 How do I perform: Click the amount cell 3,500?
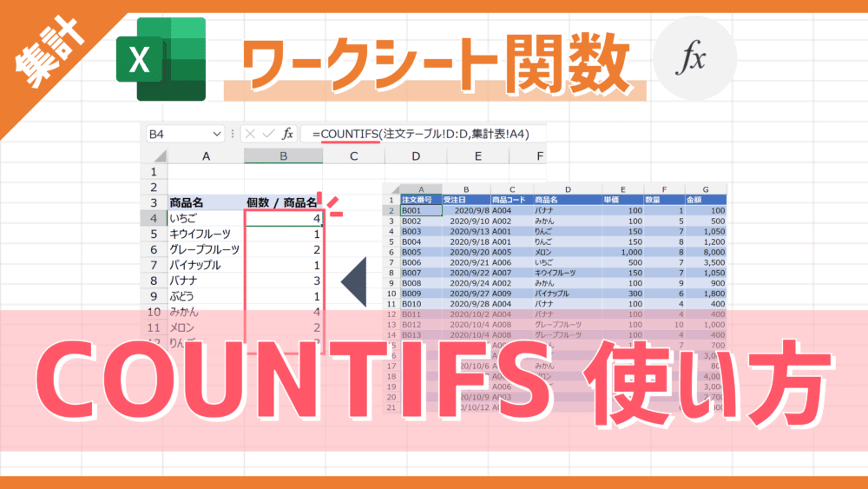705,262
